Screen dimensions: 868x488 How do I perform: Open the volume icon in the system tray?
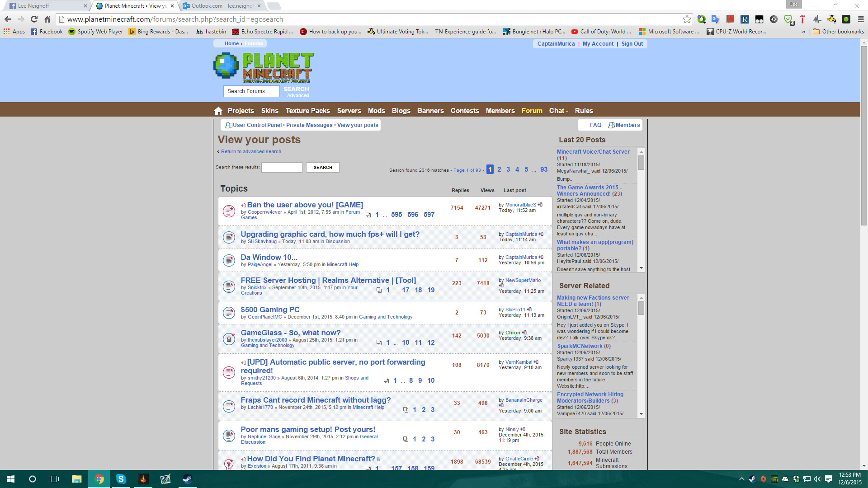click(817, 479)
